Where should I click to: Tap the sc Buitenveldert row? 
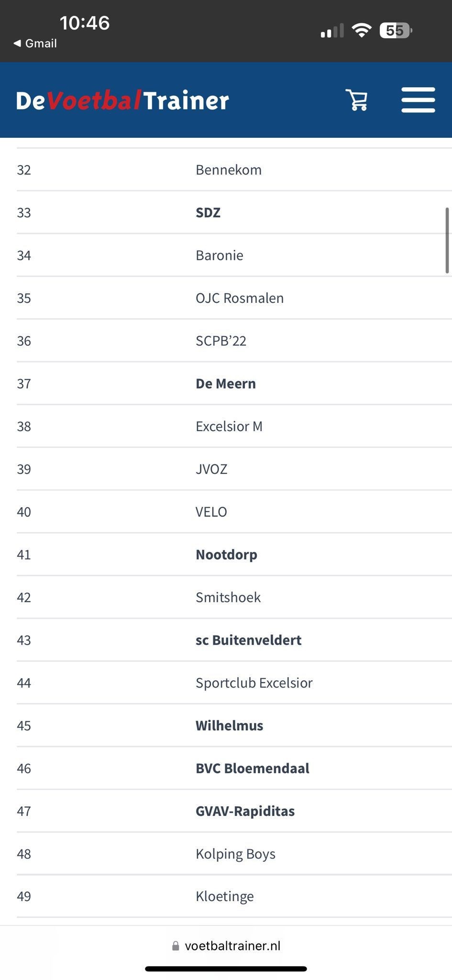point(234,640)
